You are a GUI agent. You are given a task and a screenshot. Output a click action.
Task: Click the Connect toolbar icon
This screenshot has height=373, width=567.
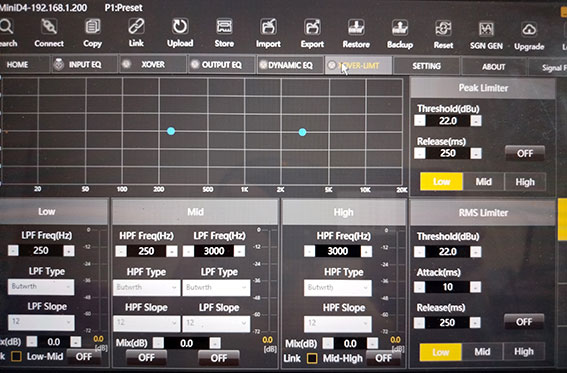click(49, 27)
